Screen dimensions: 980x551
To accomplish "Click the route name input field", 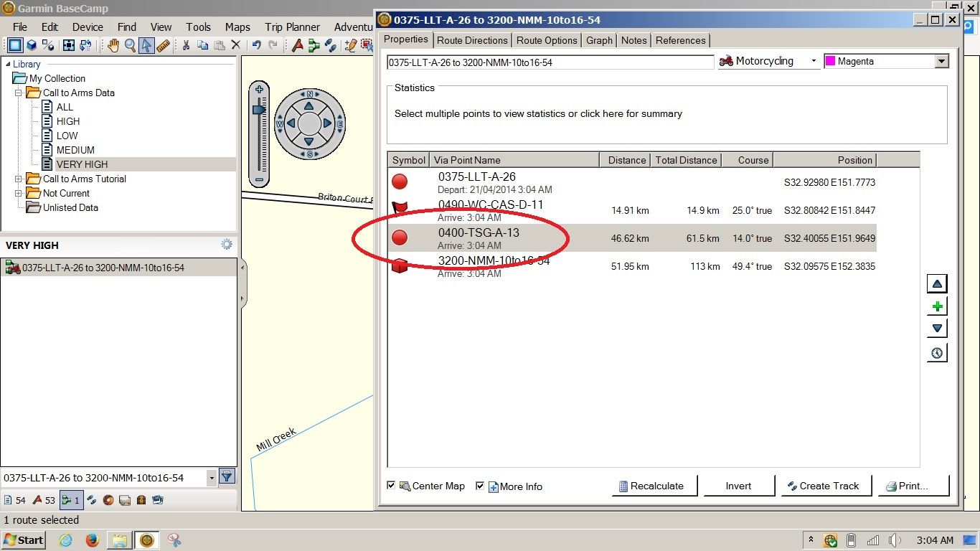I will pyautogui.click(x=550, y=62).
